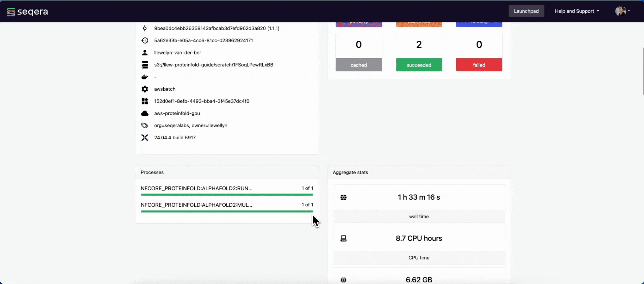The height and width of the screenshot is (284, 644).
Task: Click the cloud icon beside aws-proteinfold-gpu
Action: [x=145, y=113]
